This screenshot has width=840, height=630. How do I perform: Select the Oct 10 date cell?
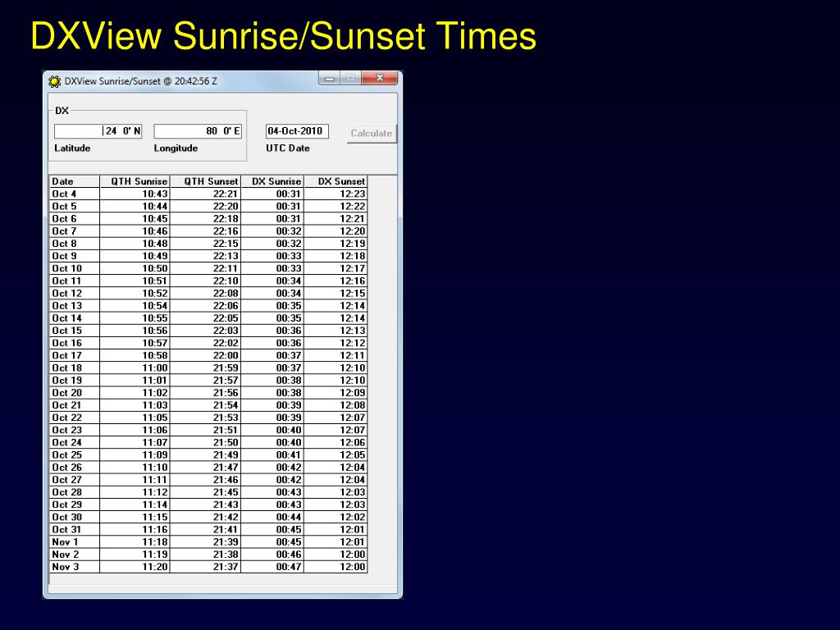pos(75,268)
